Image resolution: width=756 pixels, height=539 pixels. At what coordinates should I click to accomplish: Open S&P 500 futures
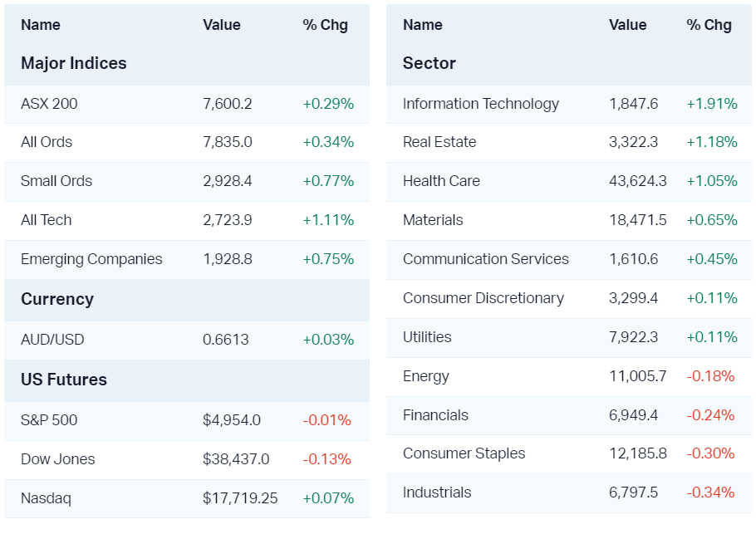[49, 420]
